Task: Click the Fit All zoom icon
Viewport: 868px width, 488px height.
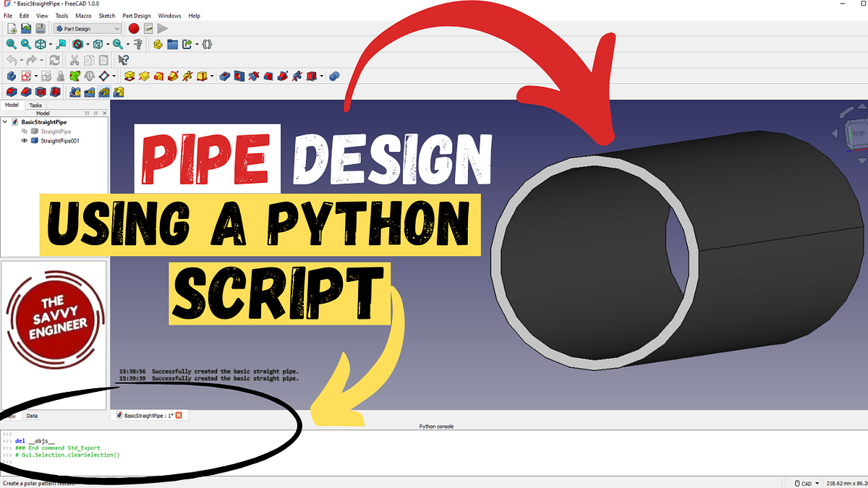Action: [x=10, y=44]
